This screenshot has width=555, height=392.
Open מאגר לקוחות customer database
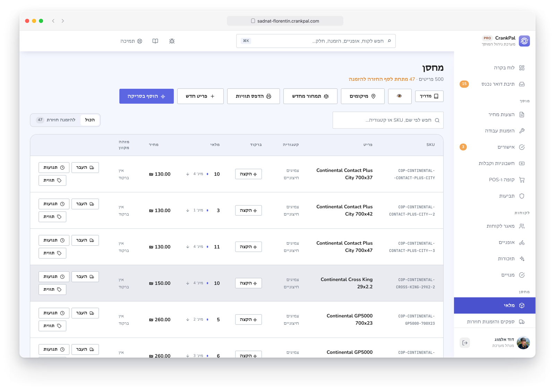click(495, 226)
